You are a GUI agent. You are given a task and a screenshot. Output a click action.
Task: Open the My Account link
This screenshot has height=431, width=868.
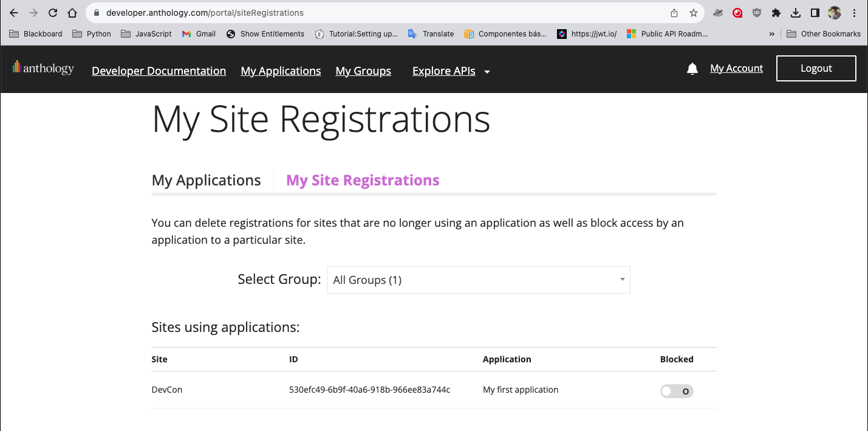click(x=736, y=68)
